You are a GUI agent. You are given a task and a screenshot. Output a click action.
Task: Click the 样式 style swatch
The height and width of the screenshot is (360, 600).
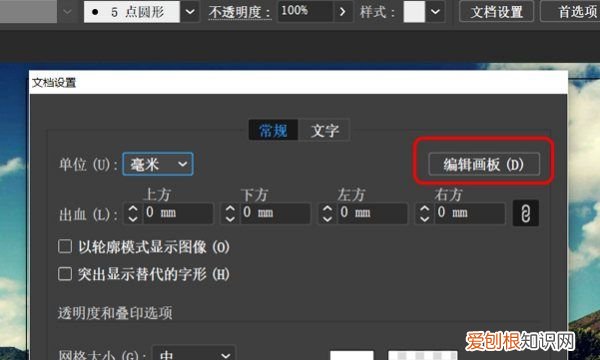point(414,11)
